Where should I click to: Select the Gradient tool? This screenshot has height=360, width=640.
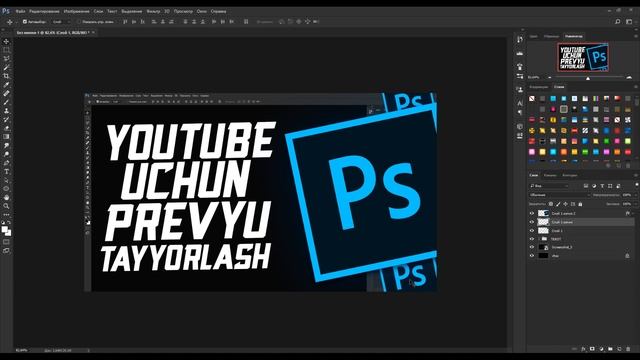click(x=6, y=136)
